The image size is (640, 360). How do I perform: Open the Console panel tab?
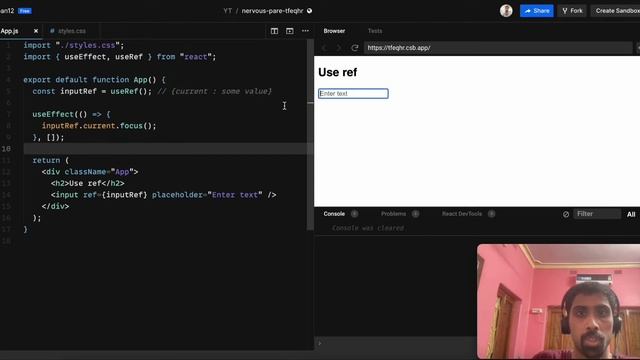(x=334, y=214)
